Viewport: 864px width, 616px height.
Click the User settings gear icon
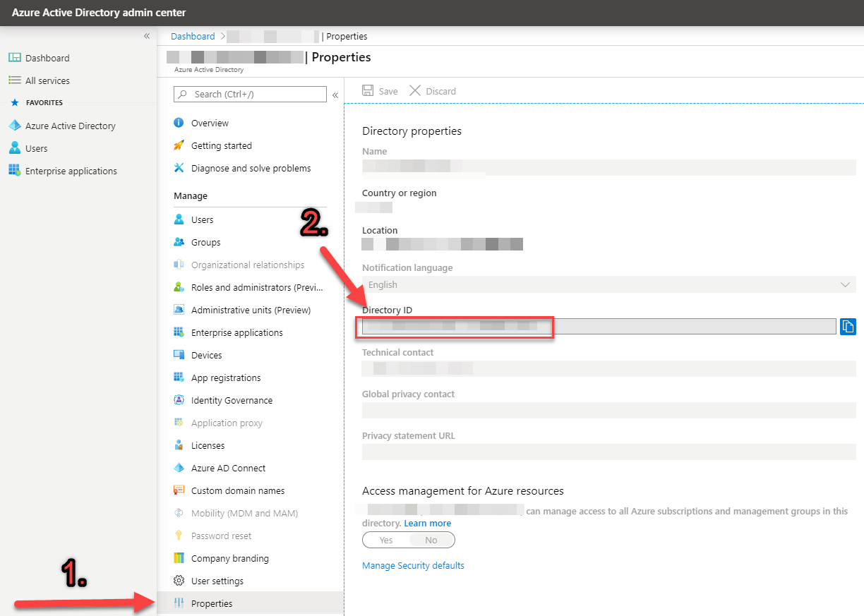179,581
